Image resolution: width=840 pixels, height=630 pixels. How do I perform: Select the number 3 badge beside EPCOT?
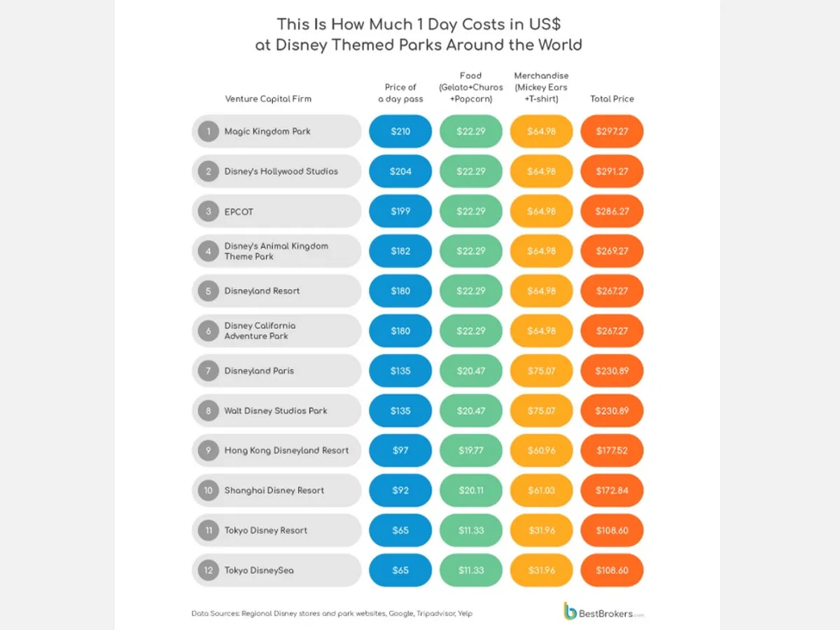(208, 211)
